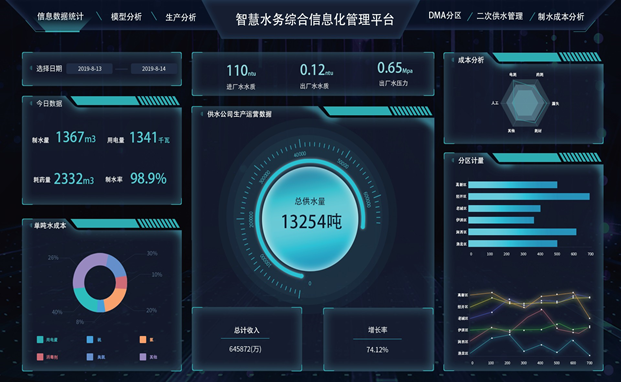Click the 总计收入 645872(万) card
The height and width of the screenshot is (382, 621).
pyautogui.click(x=247, y=340)
